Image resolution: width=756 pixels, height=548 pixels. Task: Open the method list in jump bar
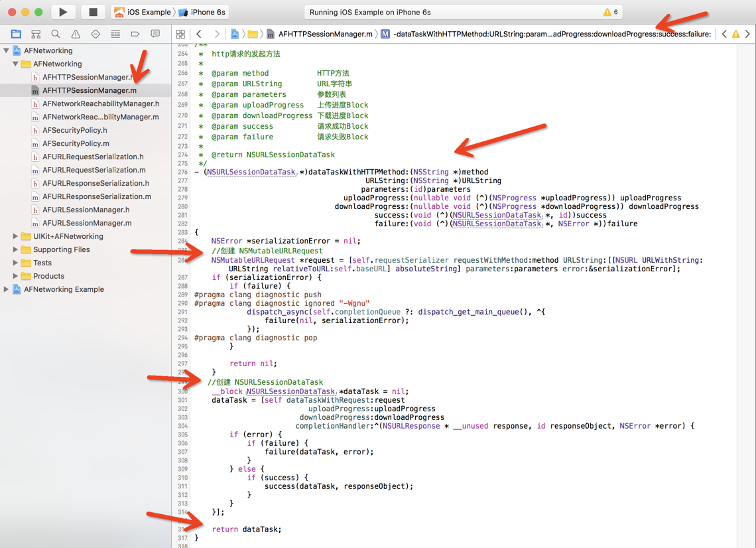[x=546, y=34]
